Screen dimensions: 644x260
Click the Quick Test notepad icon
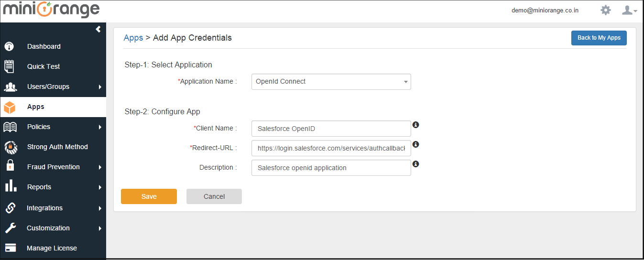point(9,66)
